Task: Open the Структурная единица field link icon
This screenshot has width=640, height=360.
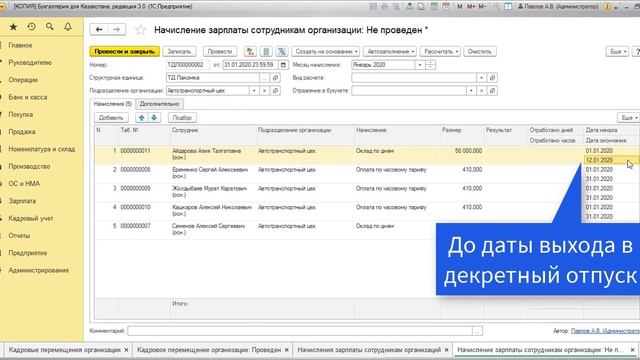Action: [x=276, y=78]
